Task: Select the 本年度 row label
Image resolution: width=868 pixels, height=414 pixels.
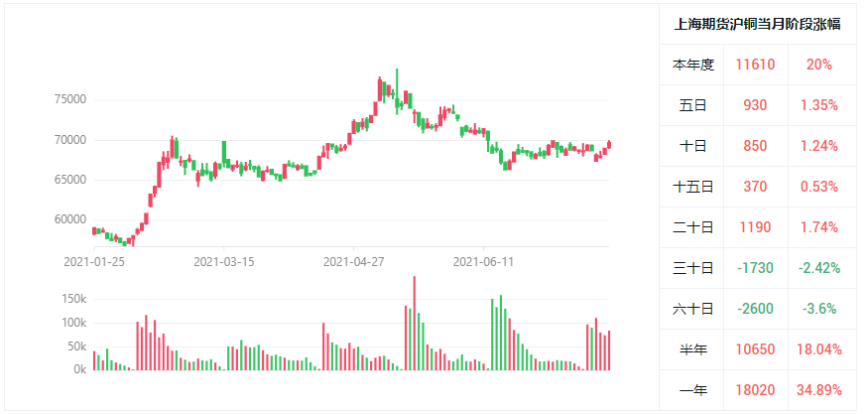Action: [x=692, y=65]
